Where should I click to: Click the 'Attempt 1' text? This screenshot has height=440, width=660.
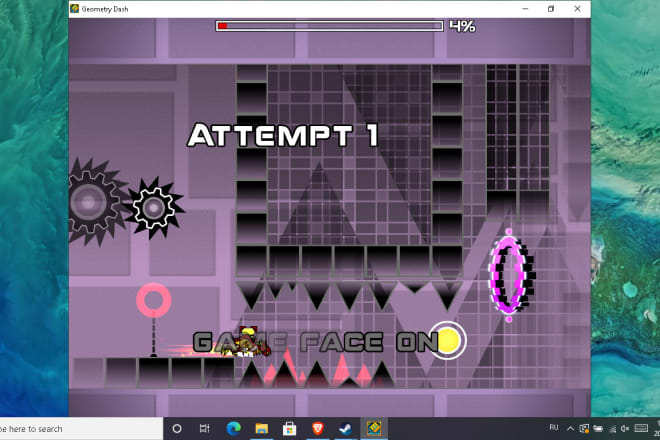click(x=283, y=135)
